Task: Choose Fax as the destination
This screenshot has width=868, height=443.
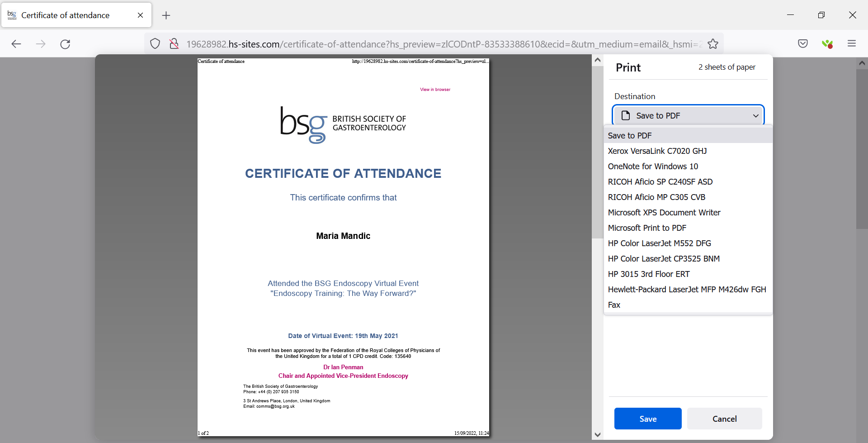Action: point(688,305)
